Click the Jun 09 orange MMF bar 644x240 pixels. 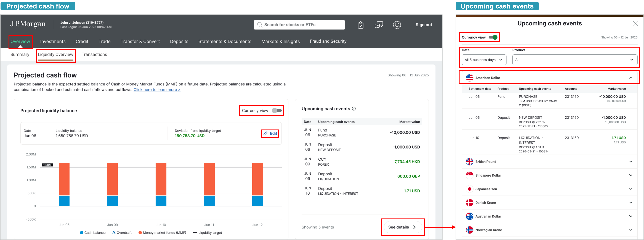coord(112,179)
